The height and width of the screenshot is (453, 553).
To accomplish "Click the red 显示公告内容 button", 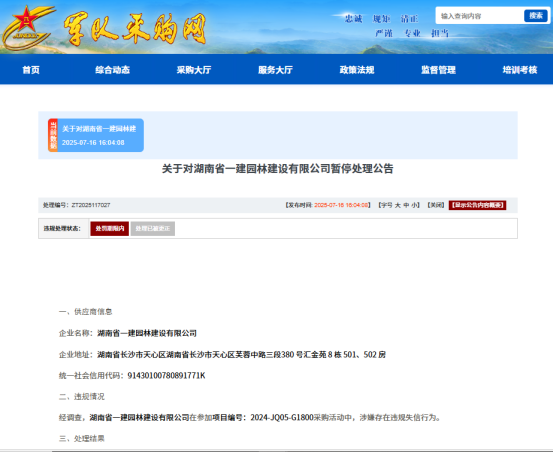I will 477,205.
